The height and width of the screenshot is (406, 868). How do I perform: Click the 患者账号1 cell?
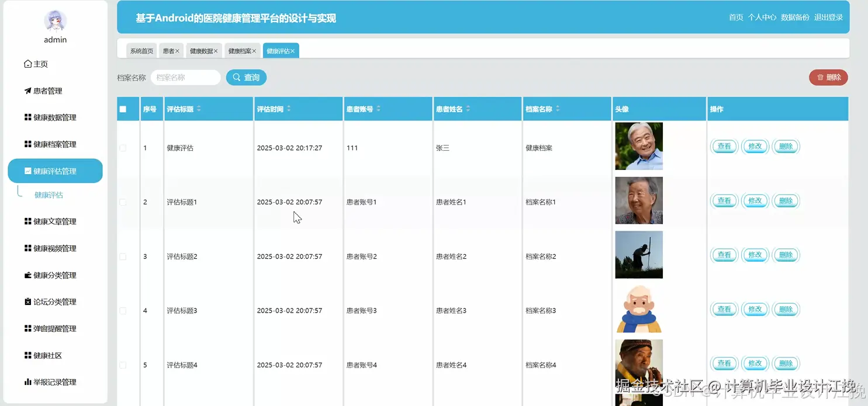(x=361, y=202)
